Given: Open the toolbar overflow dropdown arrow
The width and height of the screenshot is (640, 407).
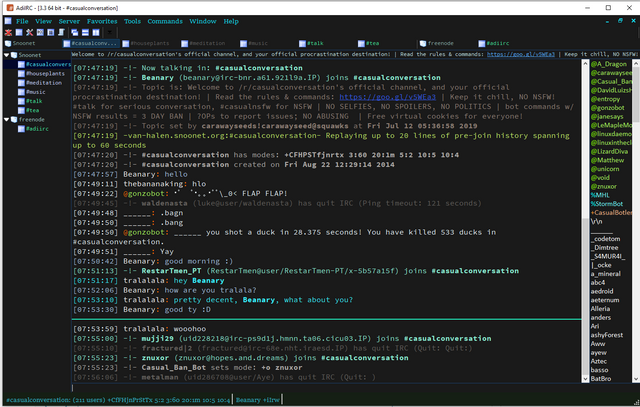Looking at the screenshot, I should click(x=110, y=32).
